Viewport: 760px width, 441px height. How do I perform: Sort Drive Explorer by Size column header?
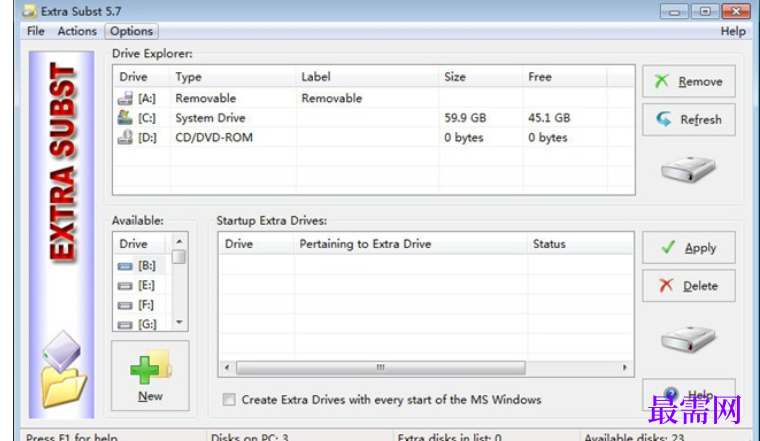coord(480,77)
